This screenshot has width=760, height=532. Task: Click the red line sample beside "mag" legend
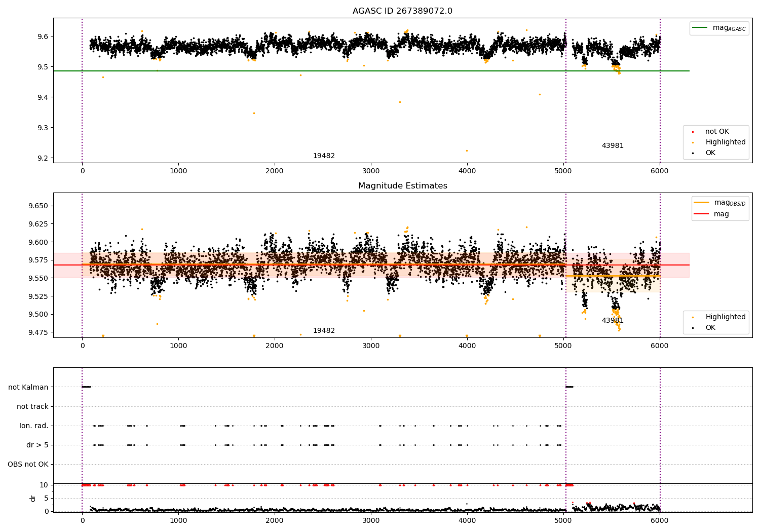701,214
